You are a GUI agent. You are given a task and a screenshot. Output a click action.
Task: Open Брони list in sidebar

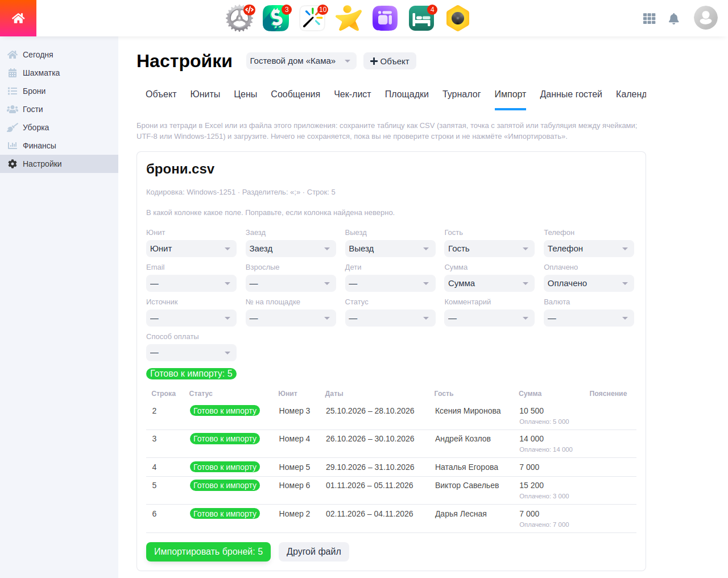[59, 91]
